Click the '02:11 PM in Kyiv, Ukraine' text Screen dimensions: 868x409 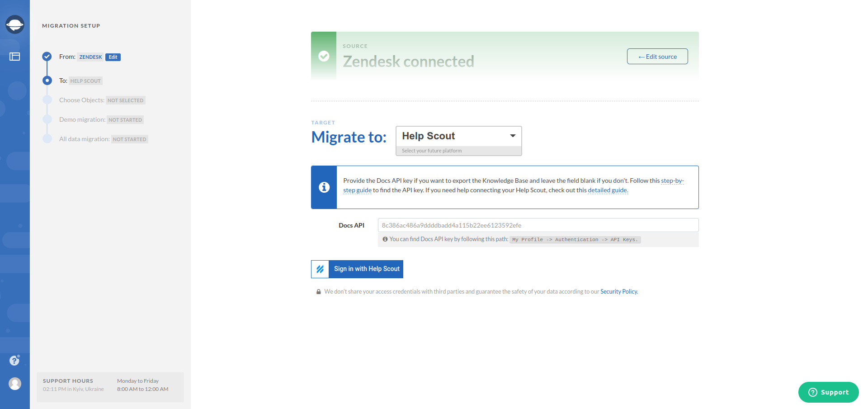pyautogui.click(x=73, y=389)
